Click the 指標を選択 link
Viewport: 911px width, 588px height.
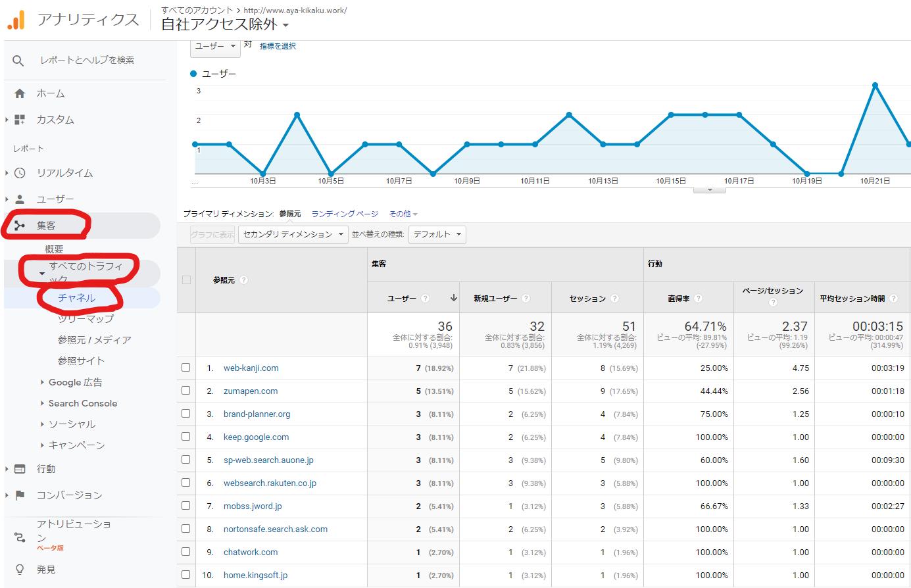tap(278, 46)
